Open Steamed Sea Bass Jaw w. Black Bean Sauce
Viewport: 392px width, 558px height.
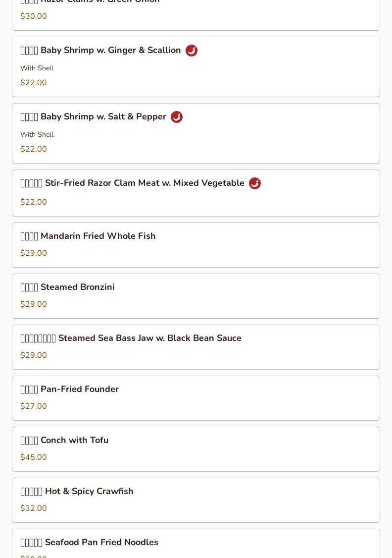click(x=196, y=347)
